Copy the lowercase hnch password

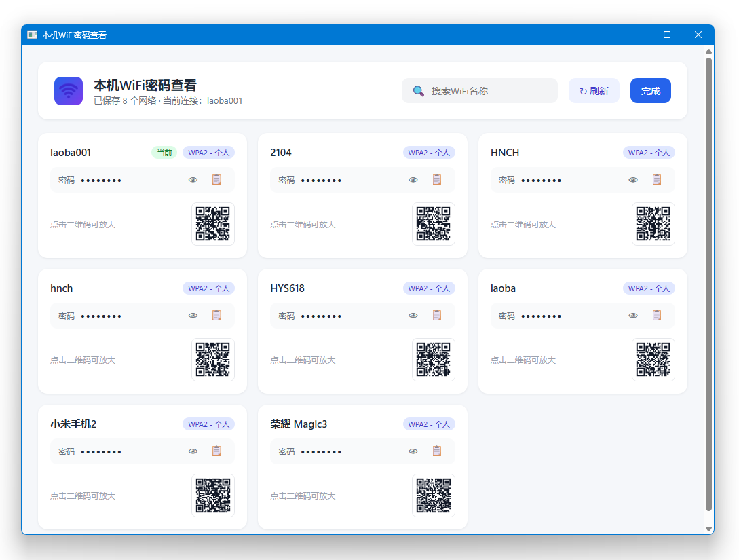tap(216, 316)
